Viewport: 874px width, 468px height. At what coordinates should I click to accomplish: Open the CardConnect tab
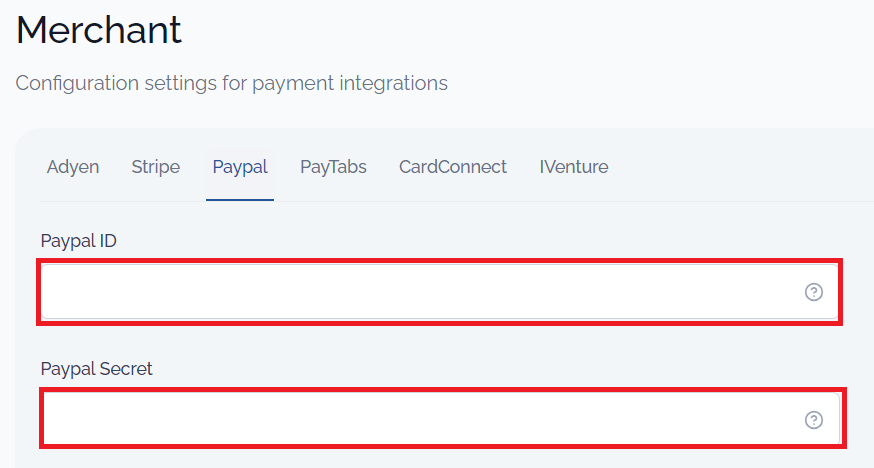pyautogui.click(x=453, y=167)
